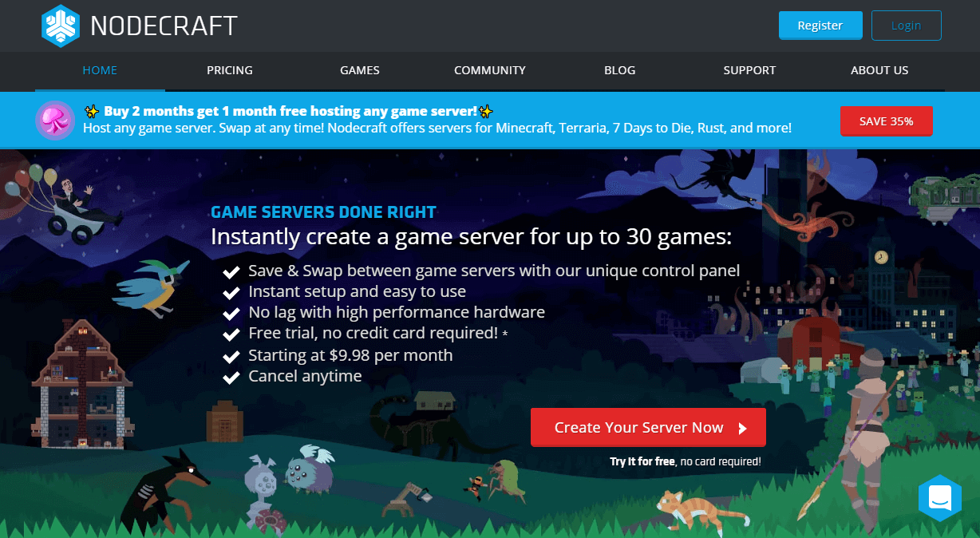Viewport: 980px width, 538px height.
Task: Click the sparkle emoji before 'Buy 2 months'
Action: pyautogui.click(x=90, y=111)
